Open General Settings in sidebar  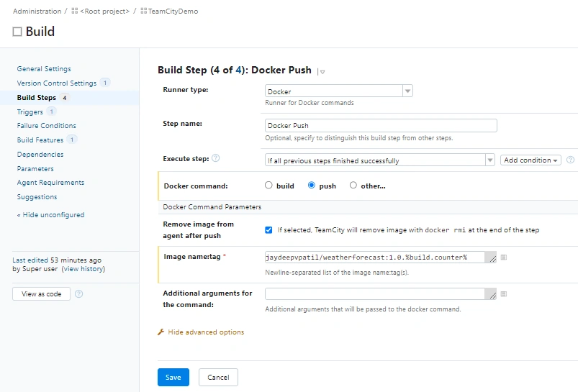point(44,69)
